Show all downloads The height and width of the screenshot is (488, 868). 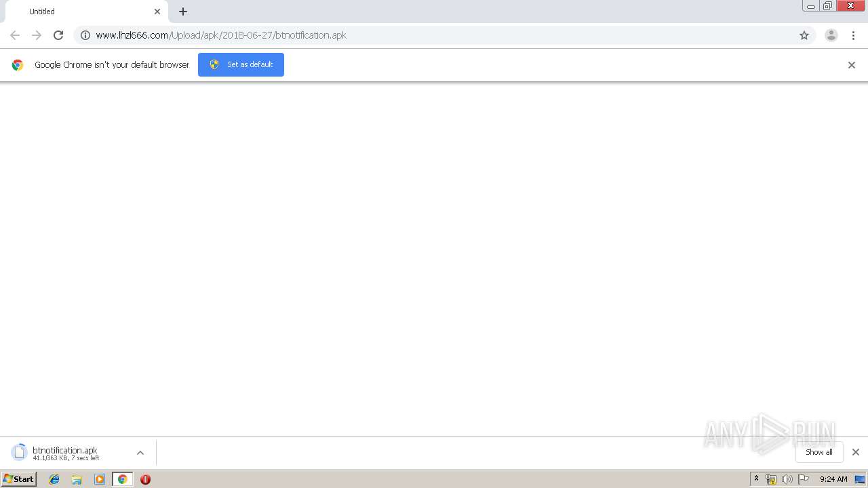[819, 452]
